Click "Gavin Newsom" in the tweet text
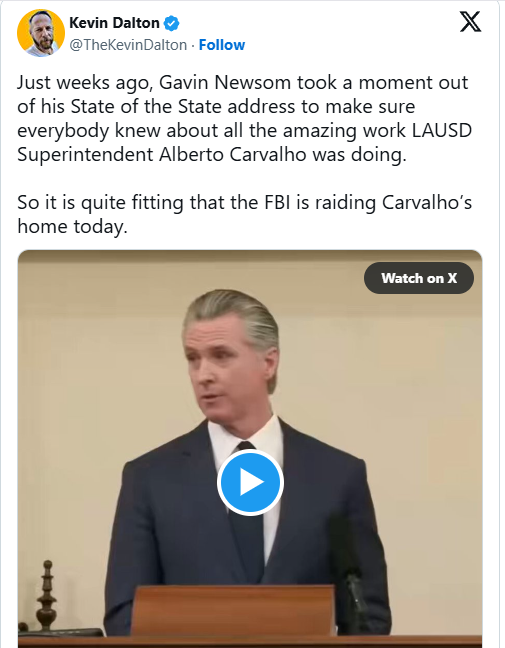The image size is (505, 648). point(225,82)
